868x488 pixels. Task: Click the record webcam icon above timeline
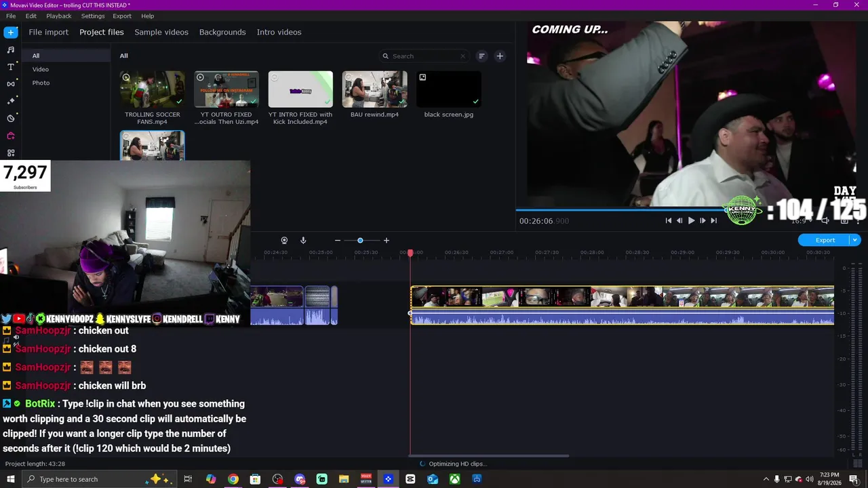click(284, 241)
